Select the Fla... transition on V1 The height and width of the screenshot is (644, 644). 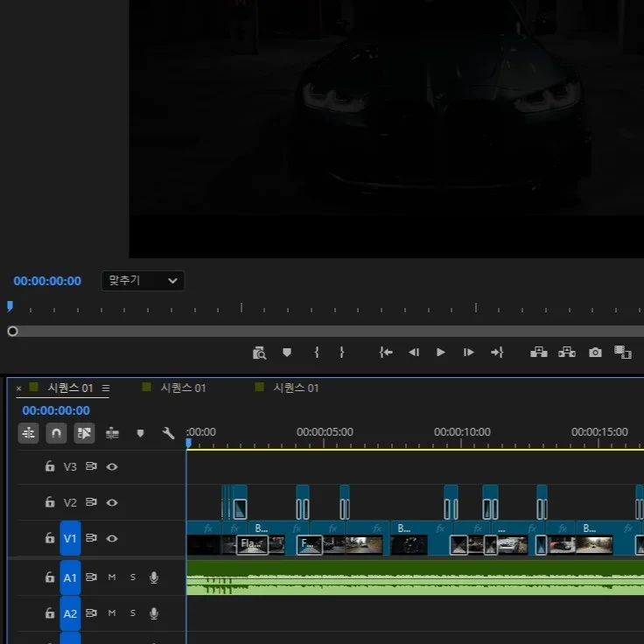(252, 544)
